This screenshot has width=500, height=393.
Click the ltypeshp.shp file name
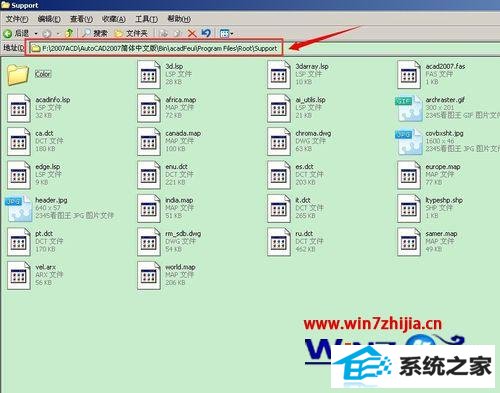(444, 200)
